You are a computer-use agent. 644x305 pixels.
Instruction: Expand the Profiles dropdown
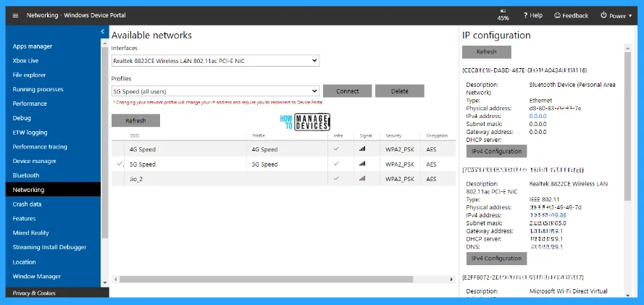click(x=215, y=91)
